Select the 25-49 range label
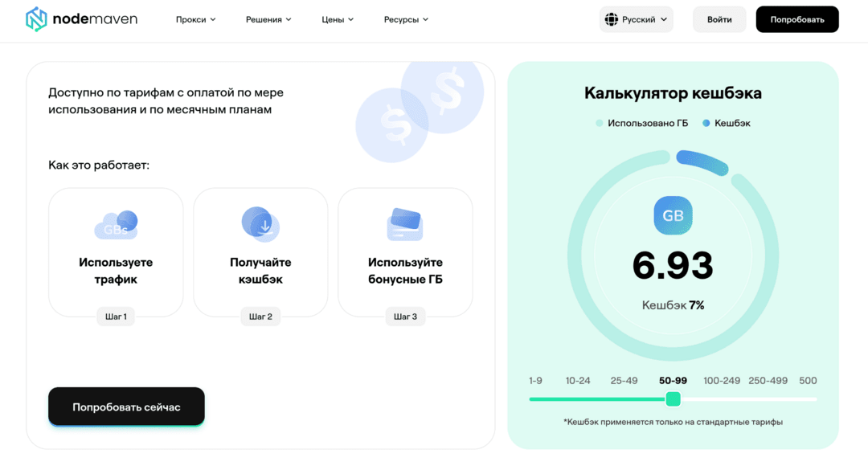The image size is (868, 474). tap(624, 381)
